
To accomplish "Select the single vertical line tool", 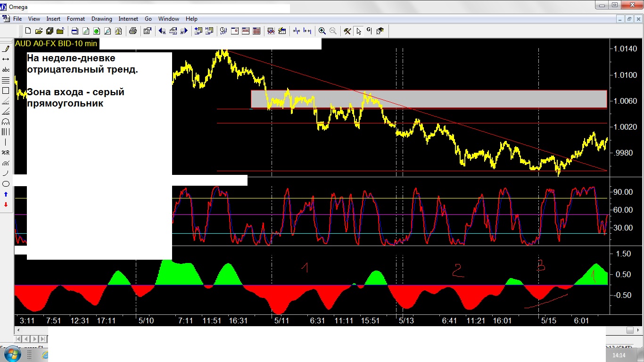I will (6, 142).
